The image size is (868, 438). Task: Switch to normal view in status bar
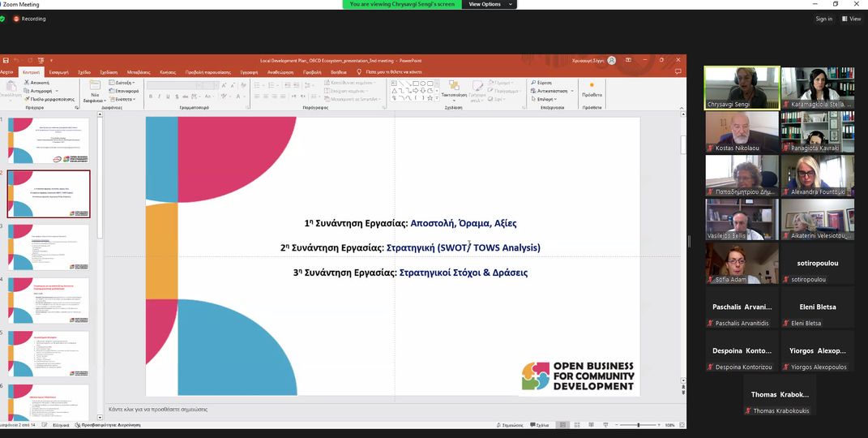tap(562, 425)
